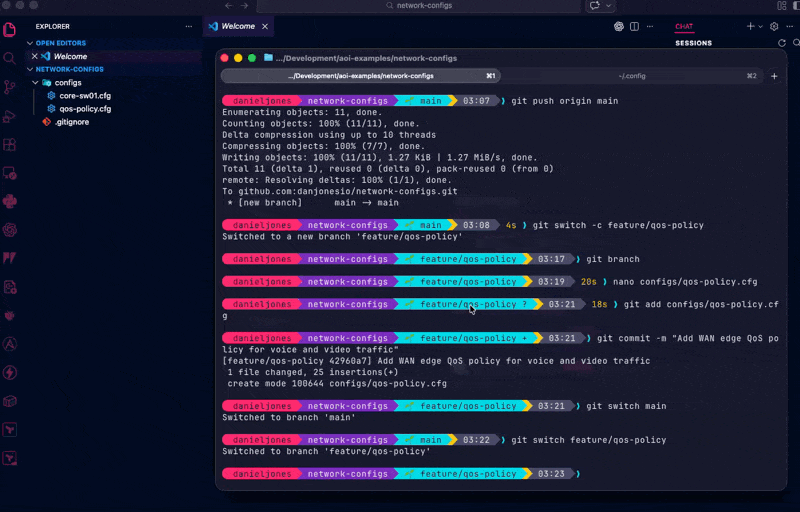
Task: Click the network-configs search bar
Action: point(418,5)
